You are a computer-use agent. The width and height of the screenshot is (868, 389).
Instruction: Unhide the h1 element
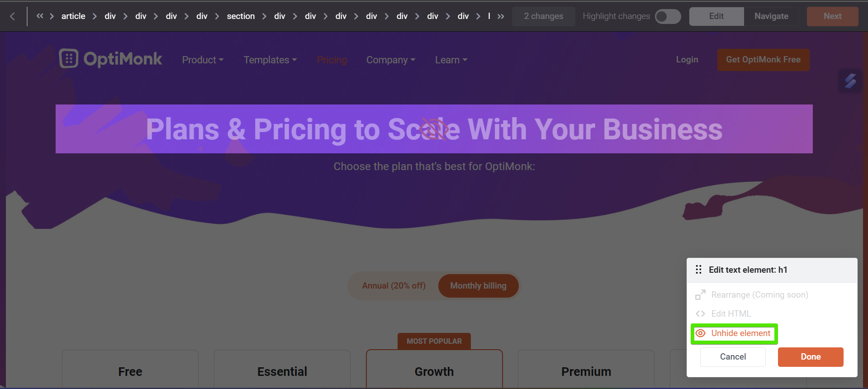click(734, 333)
